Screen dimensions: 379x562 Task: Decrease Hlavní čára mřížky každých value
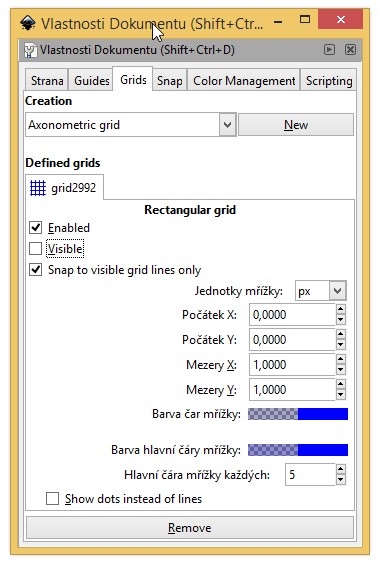(x=341, y=480)
